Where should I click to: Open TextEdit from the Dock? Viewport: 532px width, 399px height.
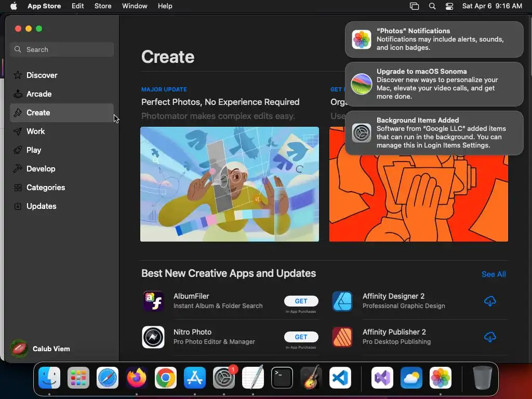(253, 378)
